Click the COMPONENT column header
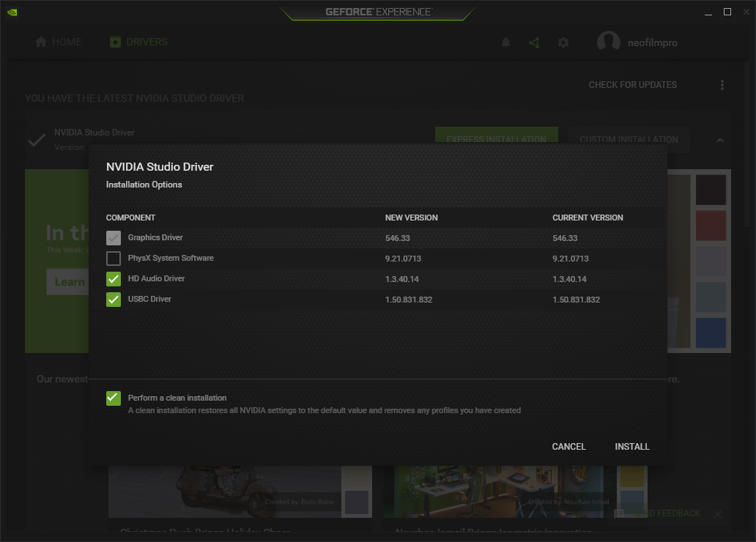 click(130, 218)
